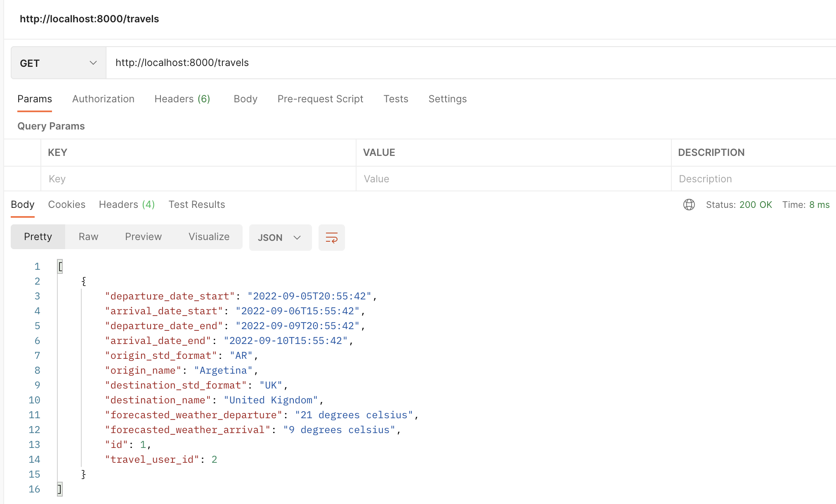Open the request Headers (6) tab

182,99
